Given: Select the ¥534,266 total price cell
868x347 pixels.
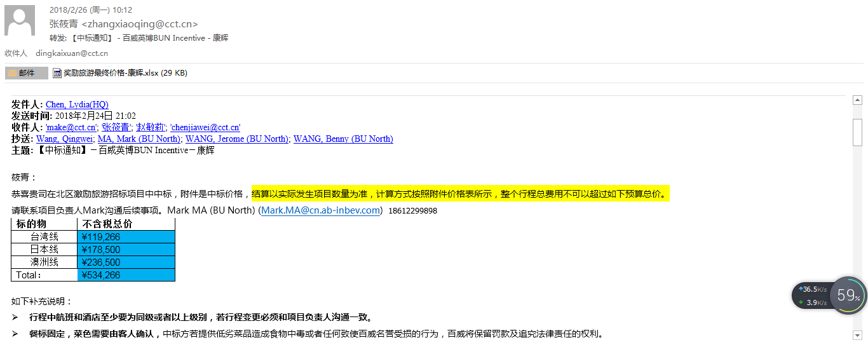Looking at the screenshot, I should click(126, 275).
